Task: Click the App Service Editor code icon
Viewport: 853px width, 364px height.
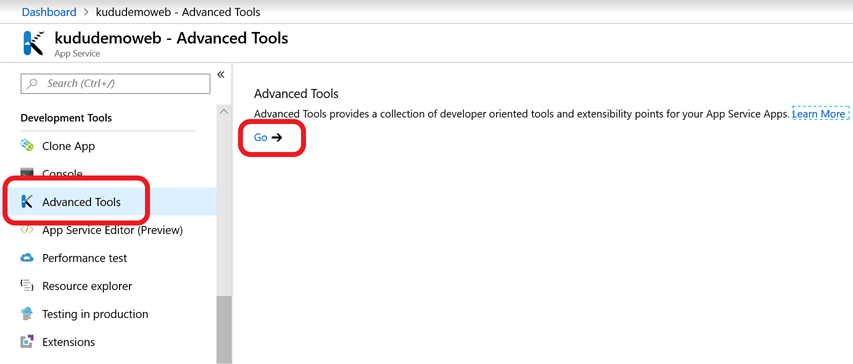Action: point(27,230)
